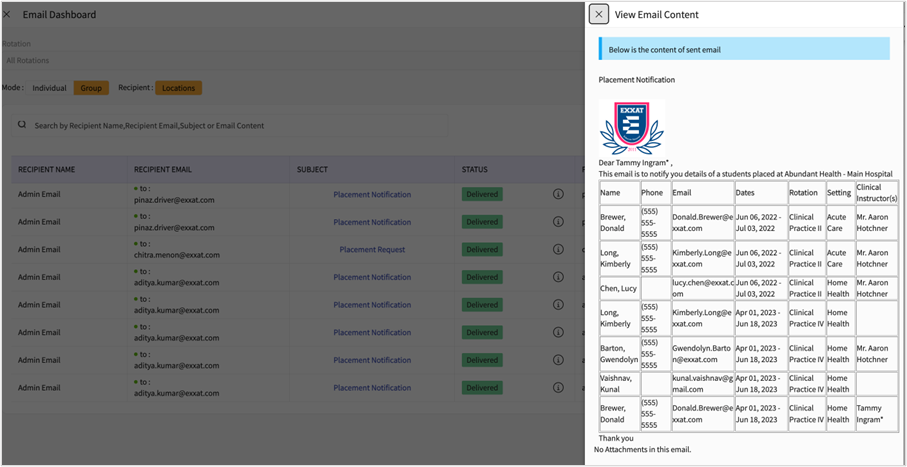Image resolution: width=907 pixels, height=467 pixels.
Task: Click the magnifier icon in the search bar
Action: pos(22,126)
